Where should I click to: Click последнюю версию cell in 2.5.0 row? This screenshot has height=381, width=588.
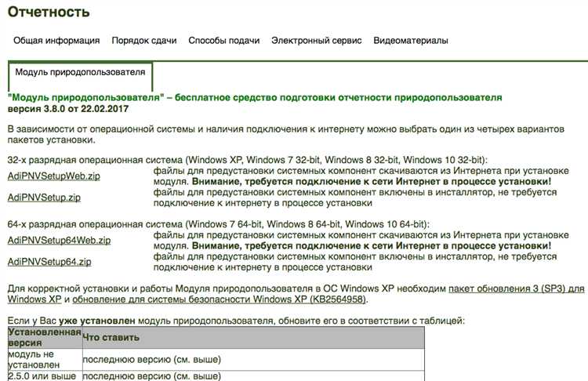pos(253,376)
